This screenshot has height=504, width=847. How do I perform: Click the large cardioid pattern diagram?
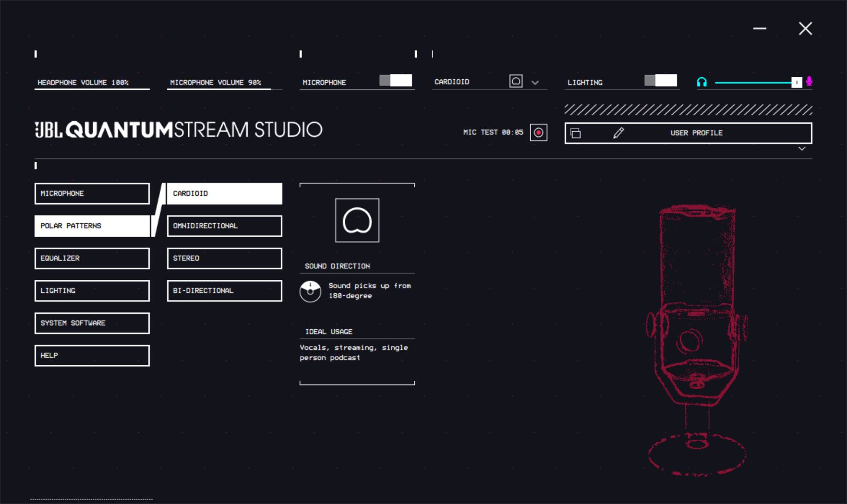(357, 220)
